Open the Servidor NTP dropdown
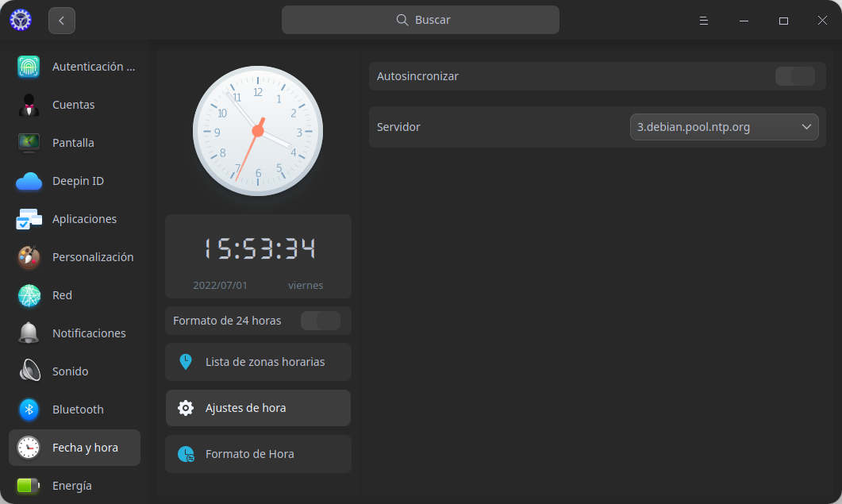The height and width of the screenshot is (504, 842). [724, 127]
